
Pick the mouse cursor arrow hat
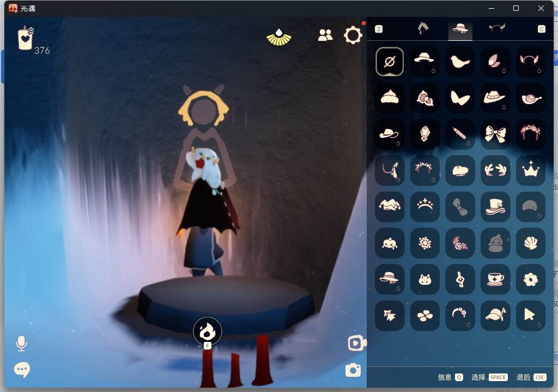pos(530,316)
